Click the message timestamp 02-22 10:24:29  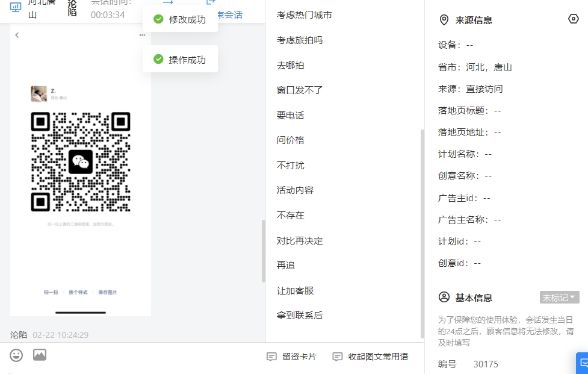pos(61,335)
